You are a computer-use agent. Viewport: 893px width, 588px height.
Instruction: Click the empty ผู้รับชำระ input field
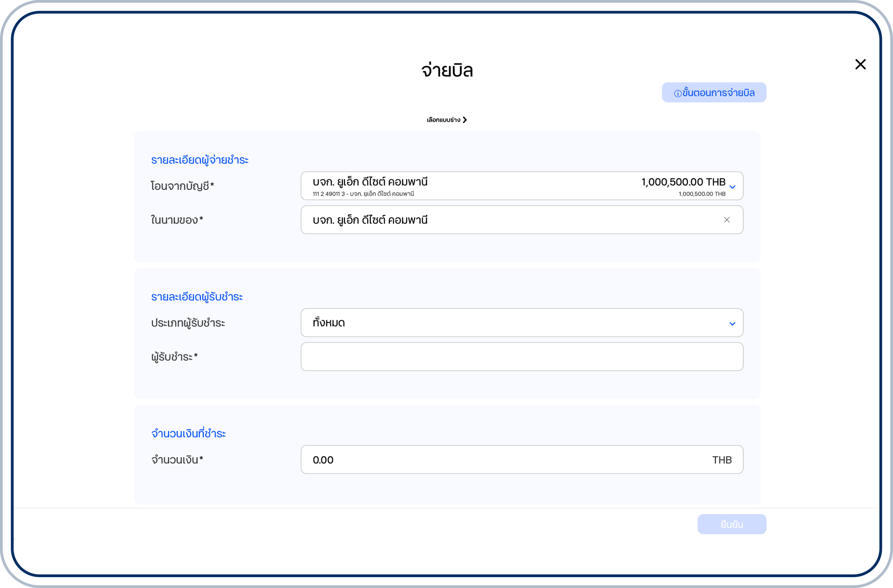[521, 357]
